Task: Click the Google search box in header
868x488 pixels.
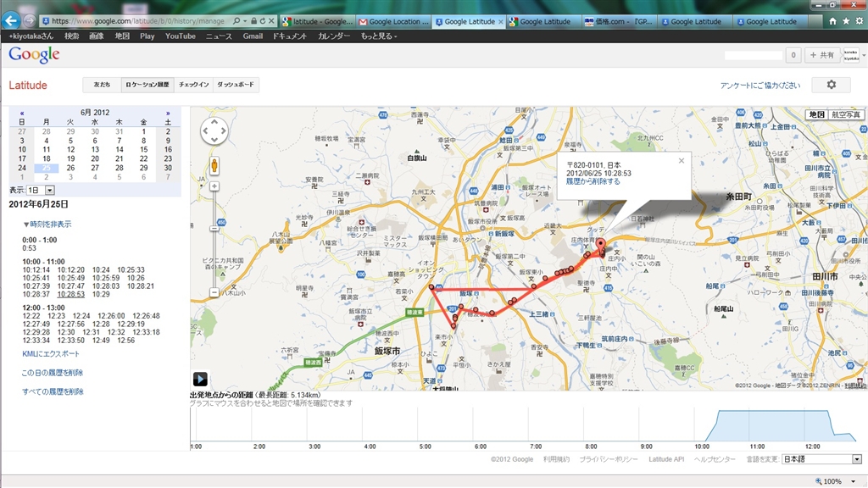Action: (x=754, y=55)
